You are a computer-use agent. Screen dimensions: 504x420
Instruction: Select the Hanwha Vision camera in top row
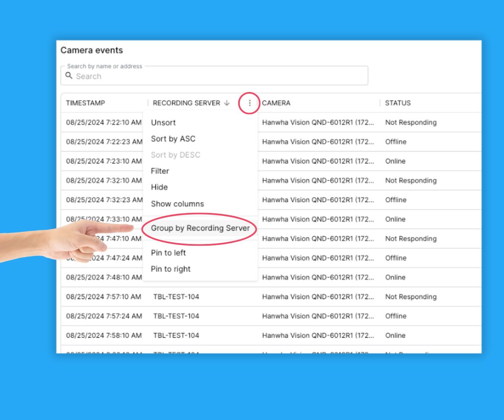[318, 122]
